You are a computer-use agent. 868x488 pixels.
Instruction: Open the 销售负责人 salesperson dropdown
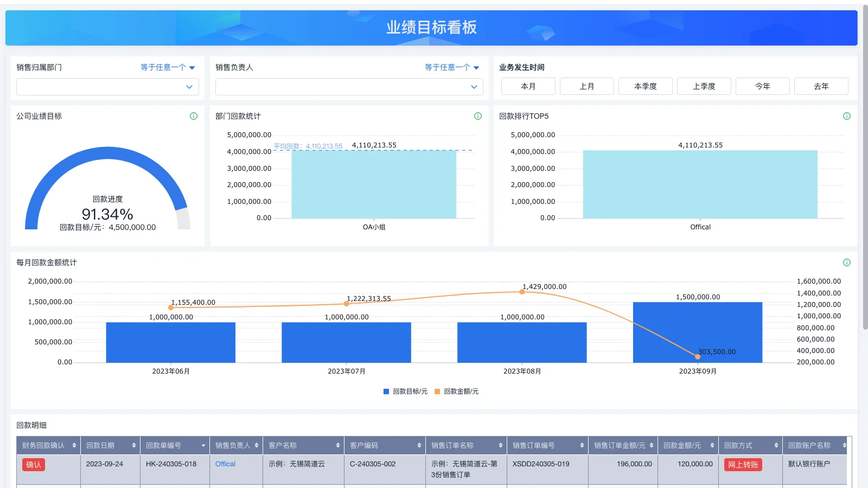349,86
